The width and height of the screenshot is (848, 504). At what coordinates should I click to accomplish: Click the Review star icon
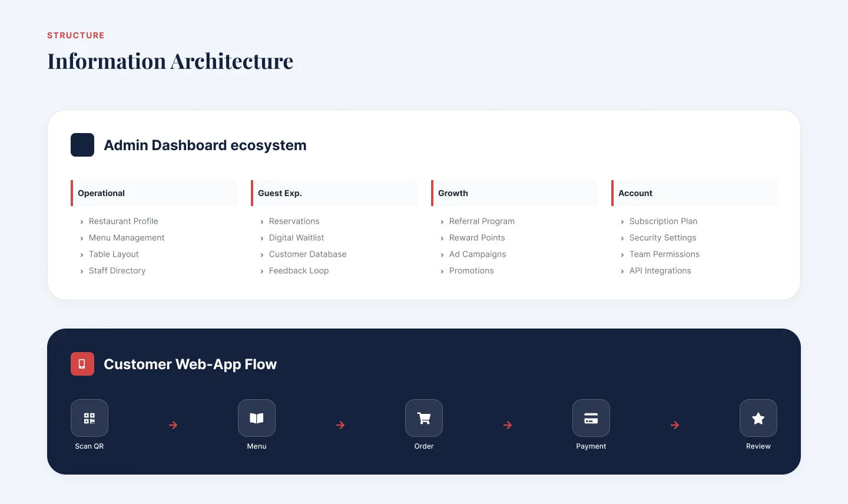coord(758,418)
